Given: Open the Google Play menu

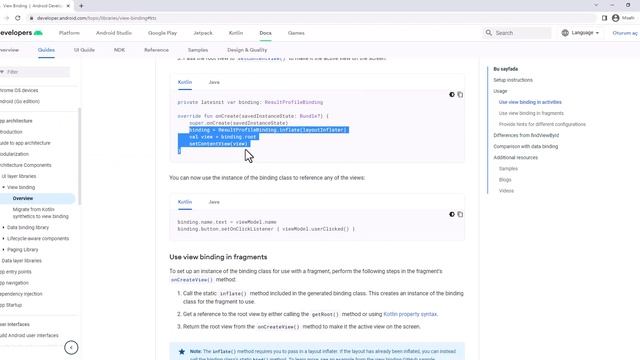Looking at the screenshot, I should tap(162, 33).
